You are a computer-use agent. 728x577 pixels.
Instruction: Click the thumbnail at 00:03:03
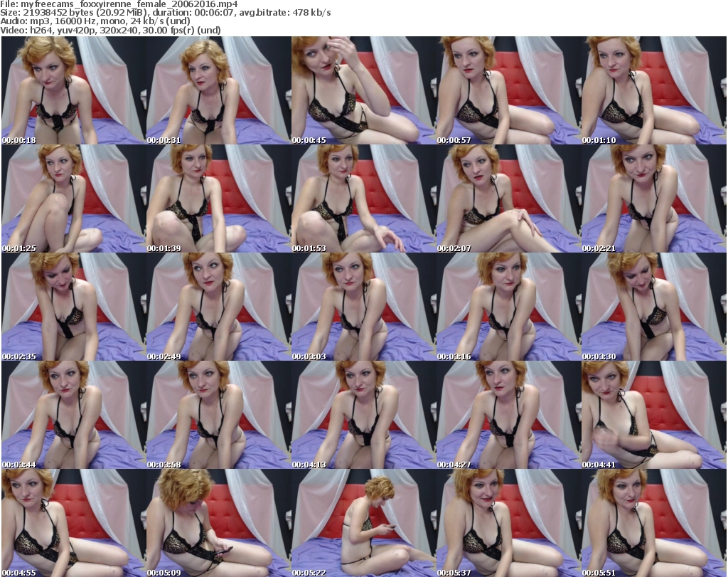363,307
